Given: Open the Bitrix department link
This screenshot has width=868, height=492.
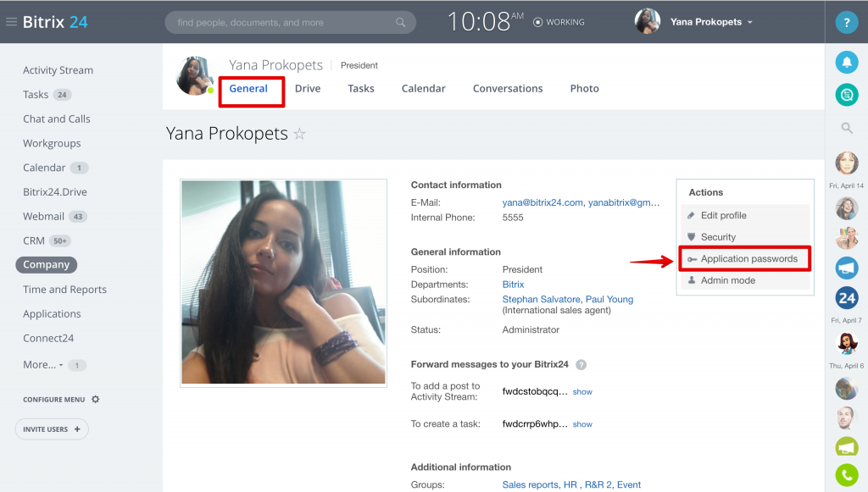Looking at the screenshot, I should [513, 285].
